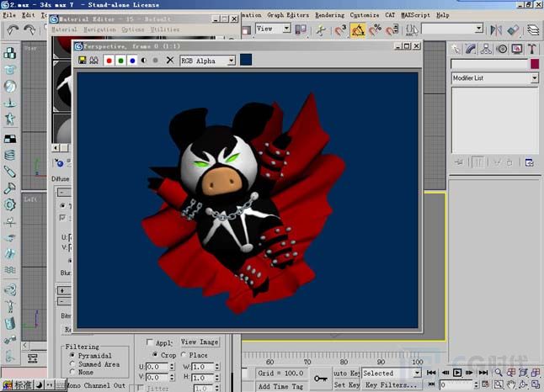544x392 pixels.
Task: Toggle the highlighted Angle Snap
Action: click(x=358, y=30)
